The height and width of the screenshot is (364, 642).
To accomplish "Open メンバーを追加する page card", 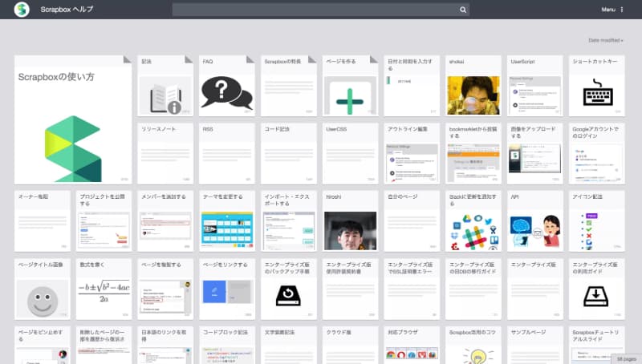I will [x=165, y=220].
